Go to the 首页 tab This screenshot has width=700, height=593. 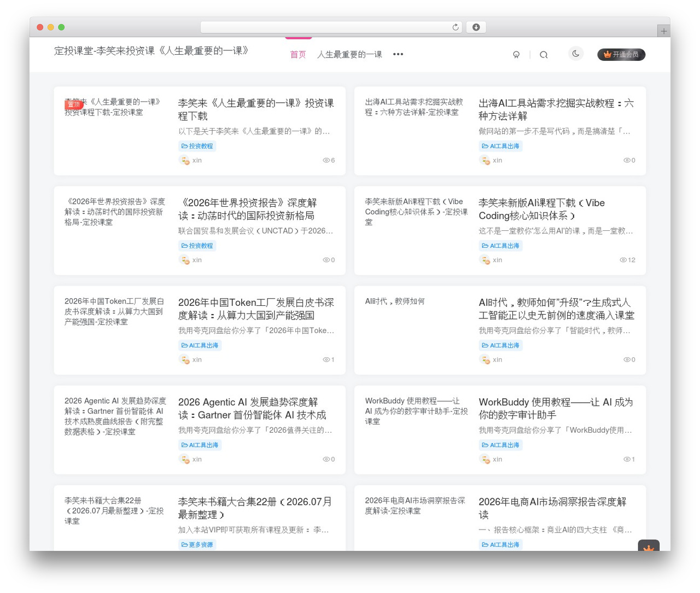(298, 55)
